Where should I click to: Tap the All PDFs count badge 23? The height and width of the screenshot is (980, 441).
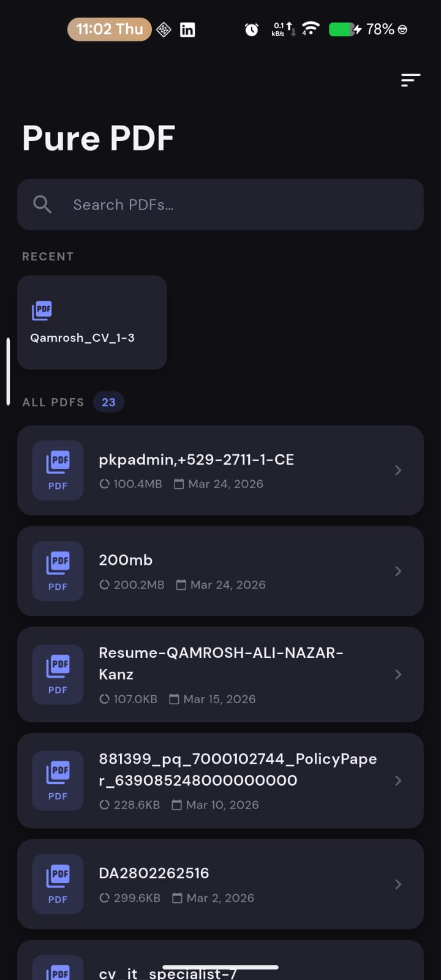point(108,402)
